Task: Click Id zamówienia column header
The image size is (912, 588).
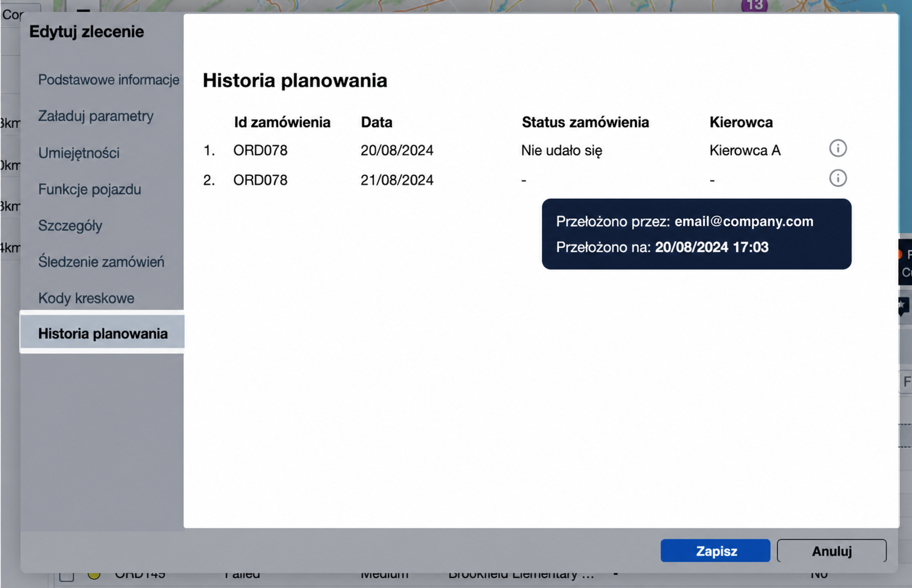Action: (x=282, y=122)
